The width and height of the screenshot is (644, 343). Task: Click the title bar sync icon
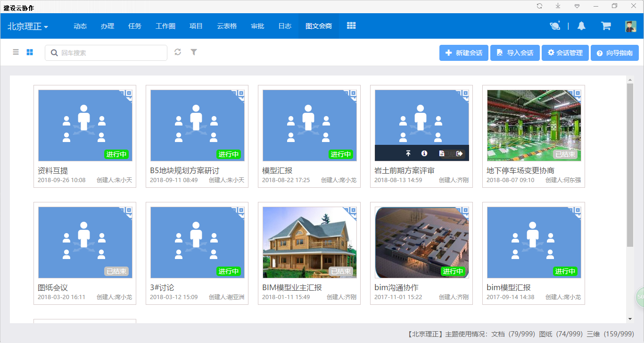coord(539,6)
